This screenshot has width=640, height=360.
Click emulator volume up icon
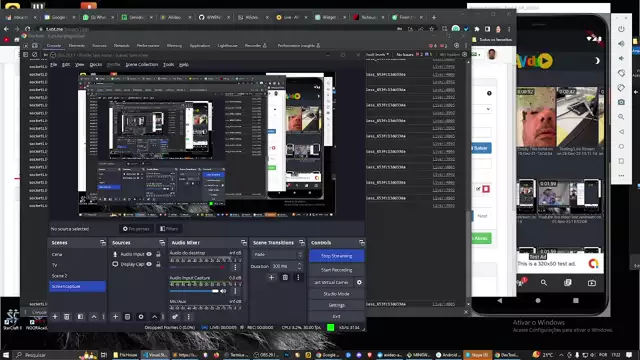click(621, 44)
